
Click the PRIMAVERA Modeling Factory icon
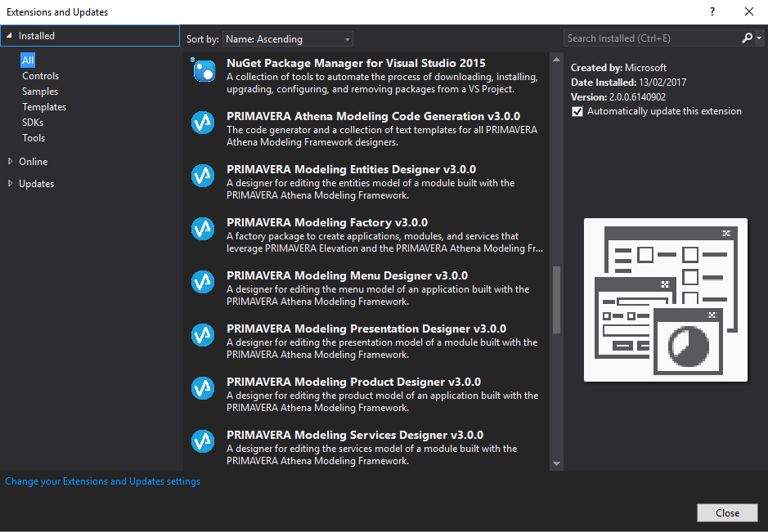(203, 229)
